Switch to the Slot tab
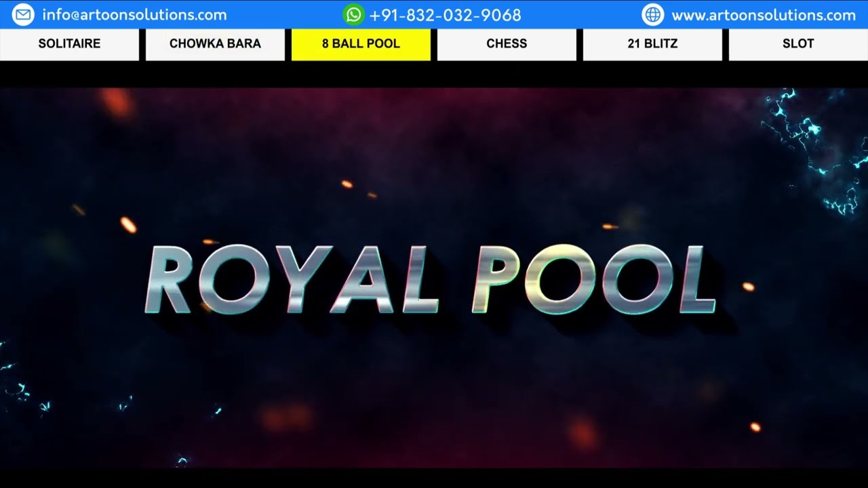This screenshot has height=488, width=868. 798,44
